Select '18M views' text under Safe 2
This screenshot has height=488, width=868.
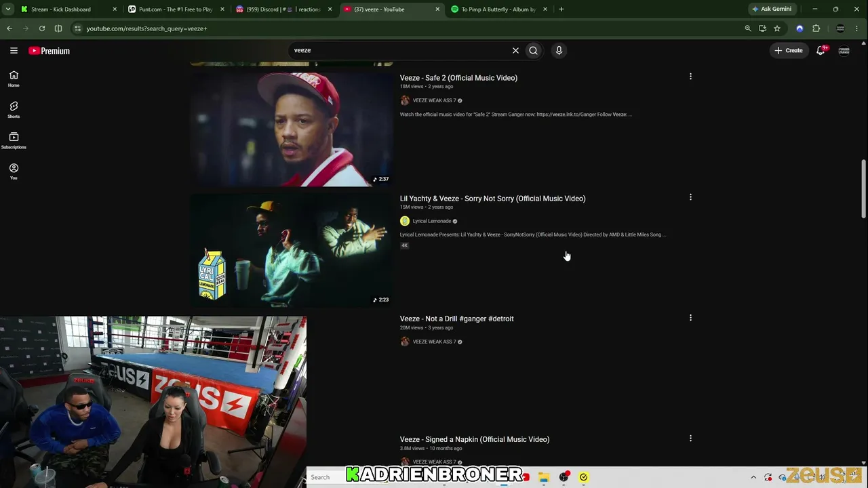click(411, 87)
